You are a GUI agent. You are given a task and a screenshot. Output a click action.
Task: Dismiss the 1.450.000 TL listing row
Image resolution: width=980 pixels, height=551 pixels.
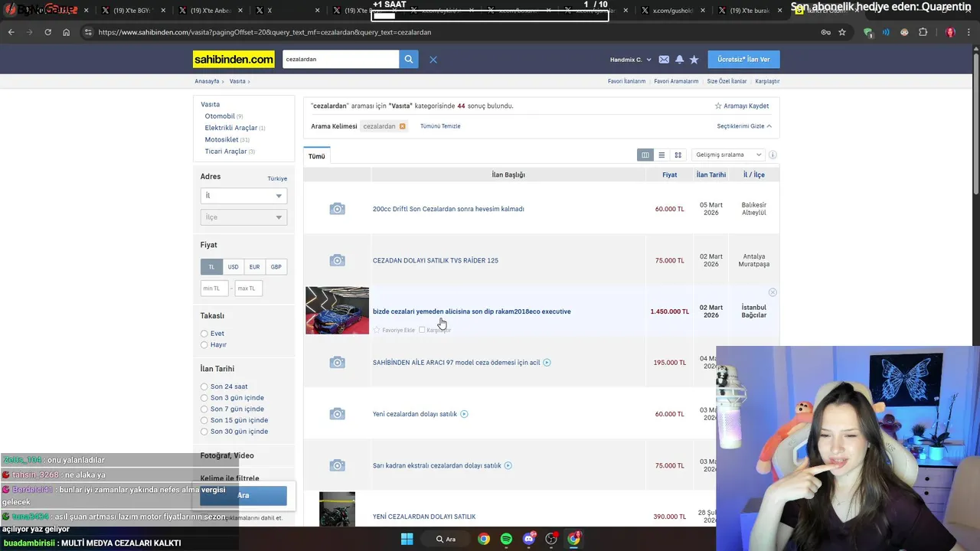click(773, 292)
